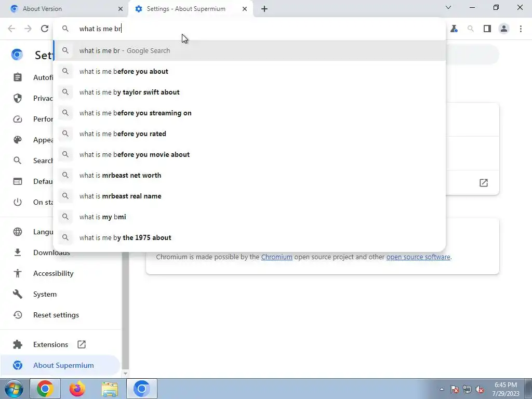Open the tab search chevron

coord(448,7)
